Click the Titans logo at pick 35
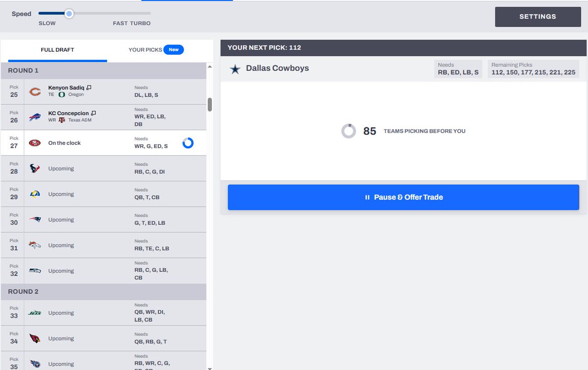588x370 pixels. pos(35,364)
